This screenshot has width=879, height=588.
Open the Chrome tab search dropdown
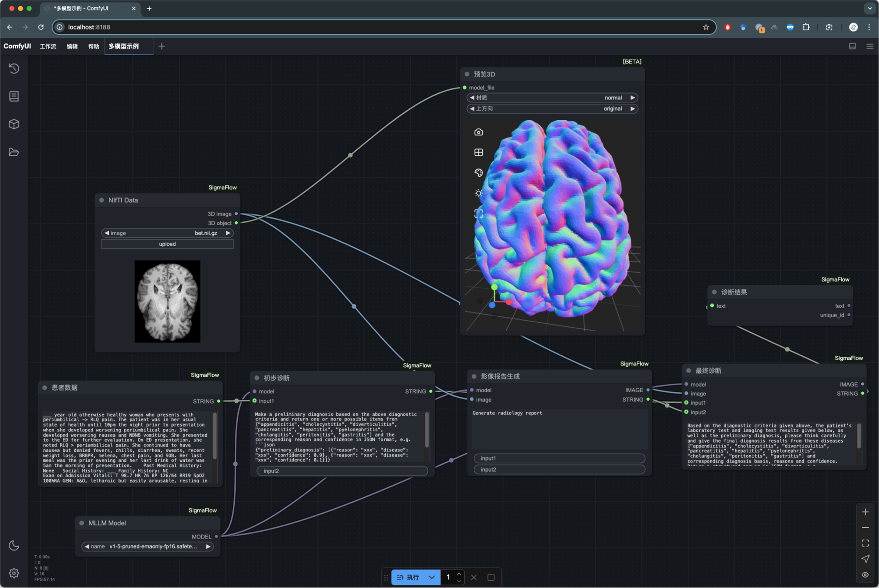869,8
